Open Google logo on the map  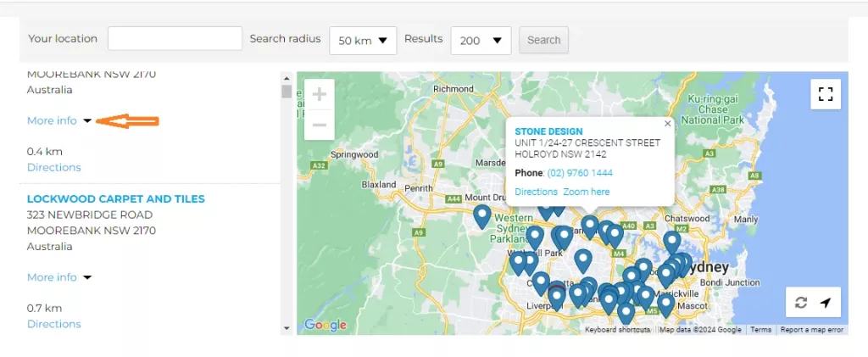(325, 325)
